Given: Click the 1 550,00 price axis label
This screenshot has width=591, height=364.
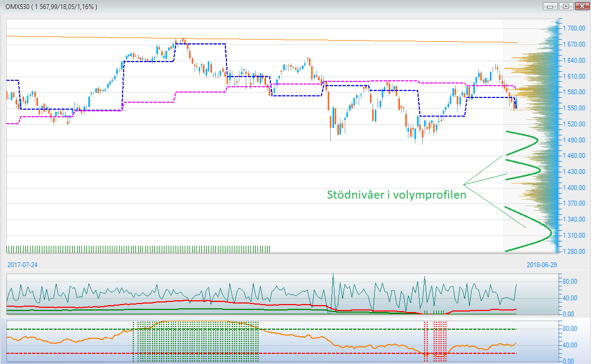Looking at the screenshot, I should 574,108.
